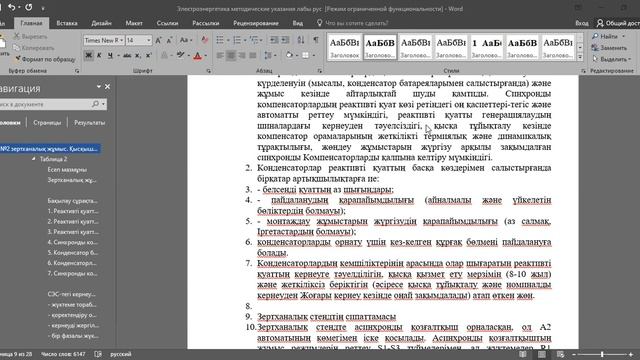Screen dimensions: 640x360
Task: Sort the selection with the A-Z icon
Action: pos(301,40)
